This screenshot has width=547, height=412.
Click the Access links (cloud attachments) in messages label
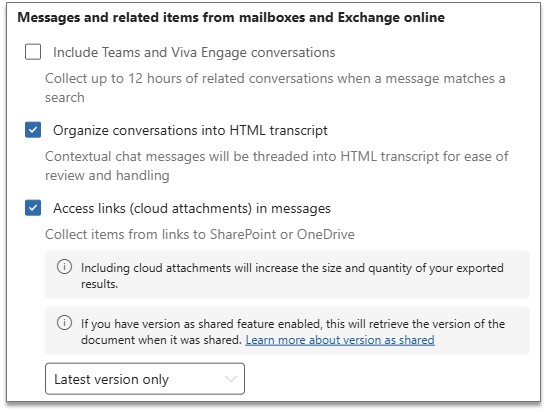tap(192, 208)
